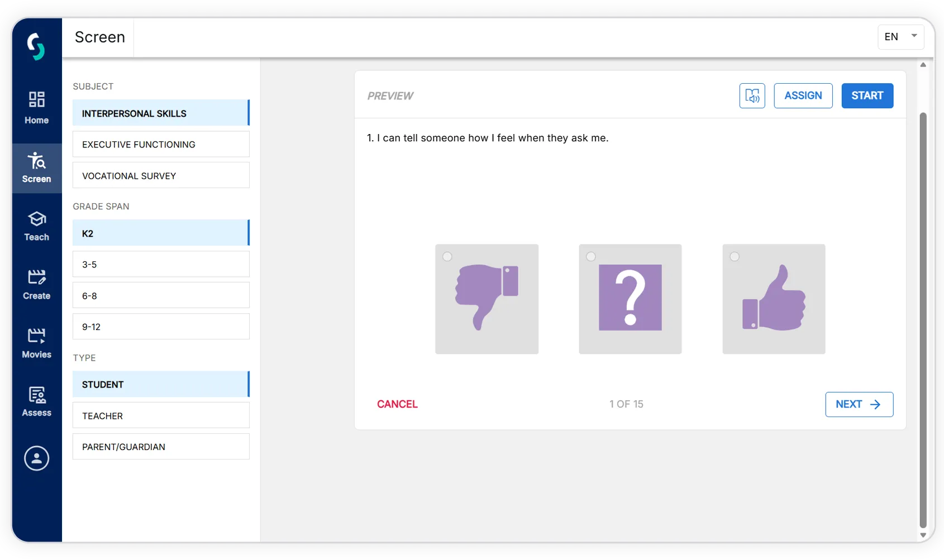
Task: Cancel the screener preview
Action: (x=397, y=404)
